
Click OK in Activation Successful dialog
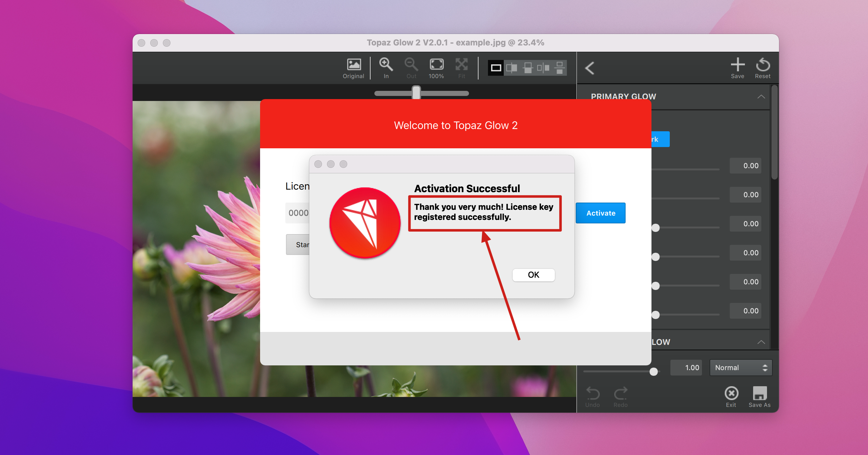(533, 275)
